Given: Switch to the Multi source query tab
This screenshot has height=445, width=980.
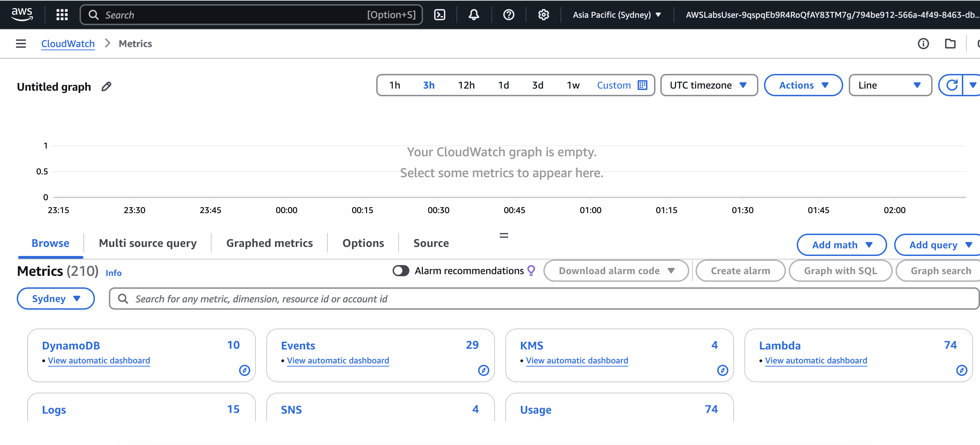Looking at the screenshot, I should pos(148,243).
